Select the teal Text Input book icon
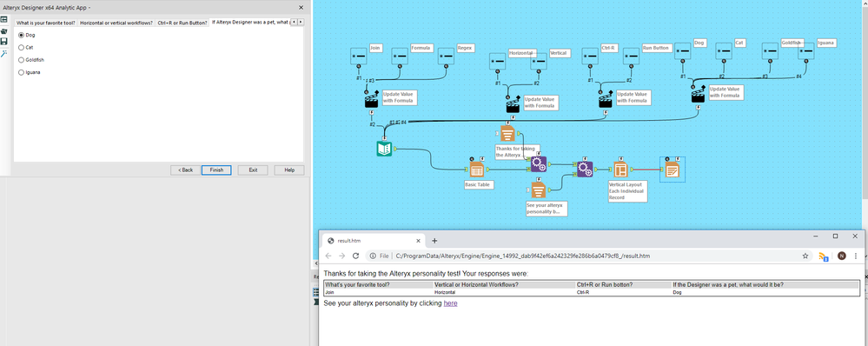The height and width of the screenshot is (346, 868). click(x=384, y=149)
